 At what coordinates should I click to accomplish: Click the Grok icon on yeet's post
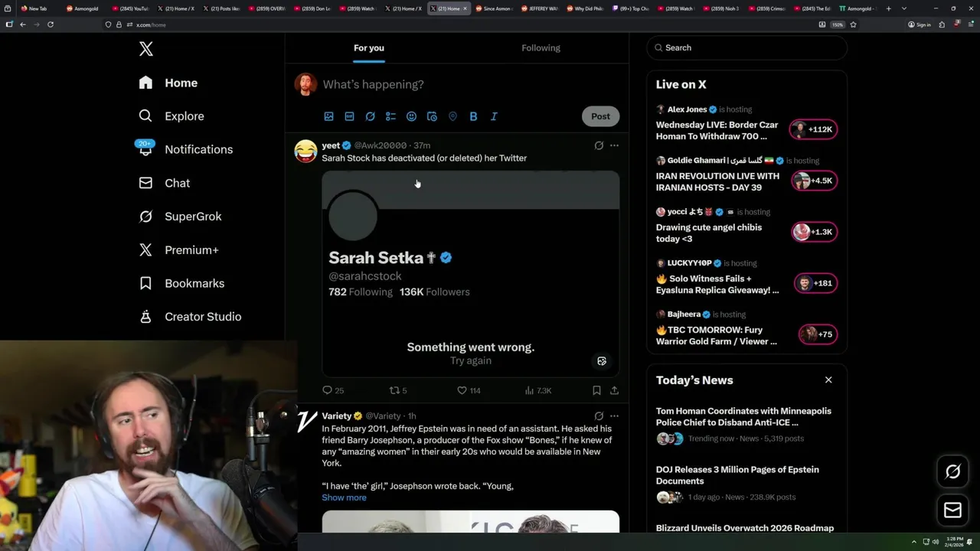pyautogui.click(x=599, y=145)
